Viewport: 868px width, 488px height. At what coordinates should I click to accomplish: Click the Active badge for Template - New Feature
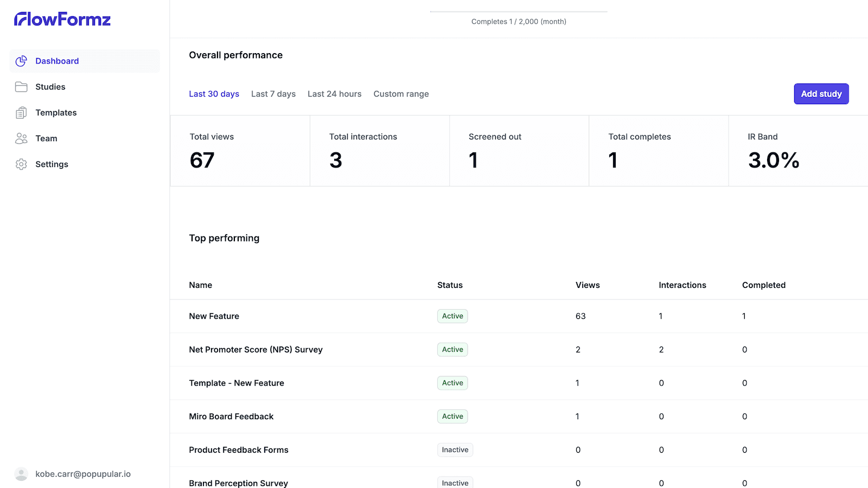pyautogui.click(x=452, y=383)
